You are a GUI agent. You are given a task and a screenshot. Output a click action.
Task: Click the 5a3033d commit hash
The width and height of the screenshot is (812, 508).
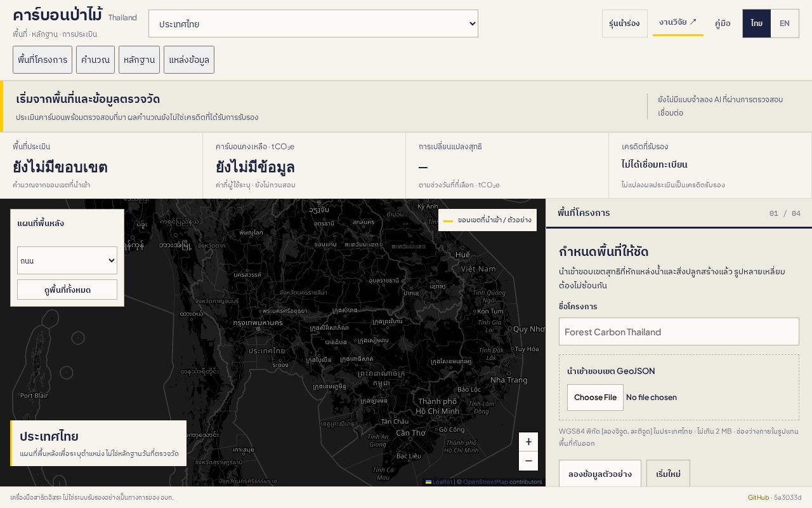(788, 497)
